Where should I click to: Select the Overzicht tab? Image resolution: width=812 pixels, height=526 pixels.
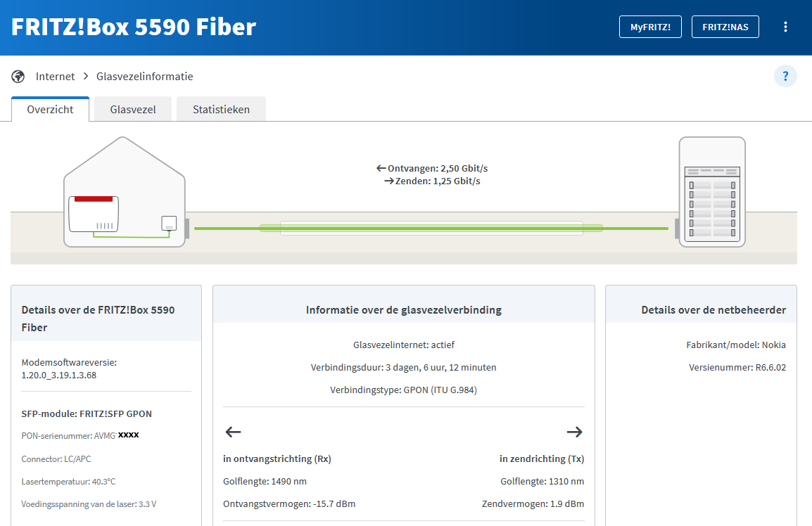[x=50, y=109]
